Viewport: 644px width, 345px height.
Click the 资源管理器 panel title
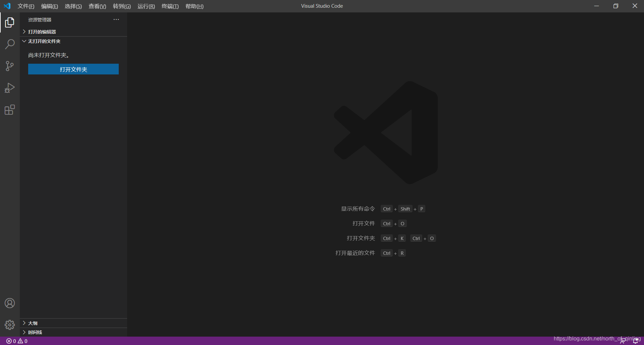[40, 20]
